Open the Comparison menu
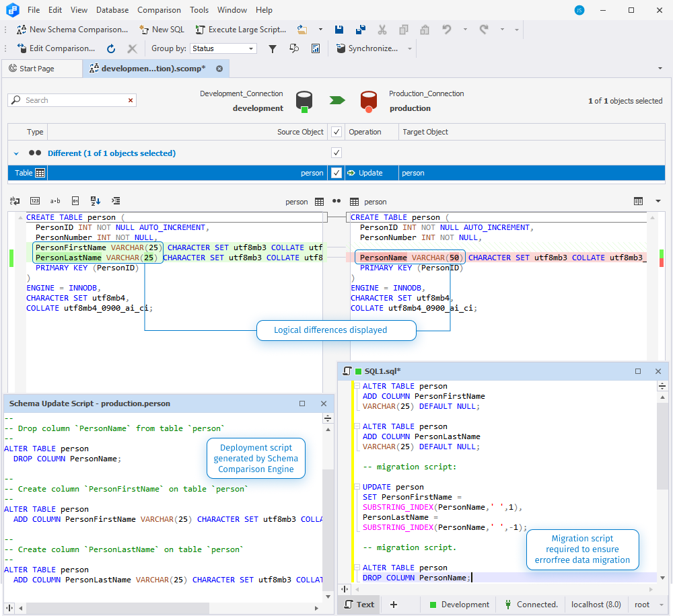The width and height of the screenshot is (673, 616). (159, 10)
